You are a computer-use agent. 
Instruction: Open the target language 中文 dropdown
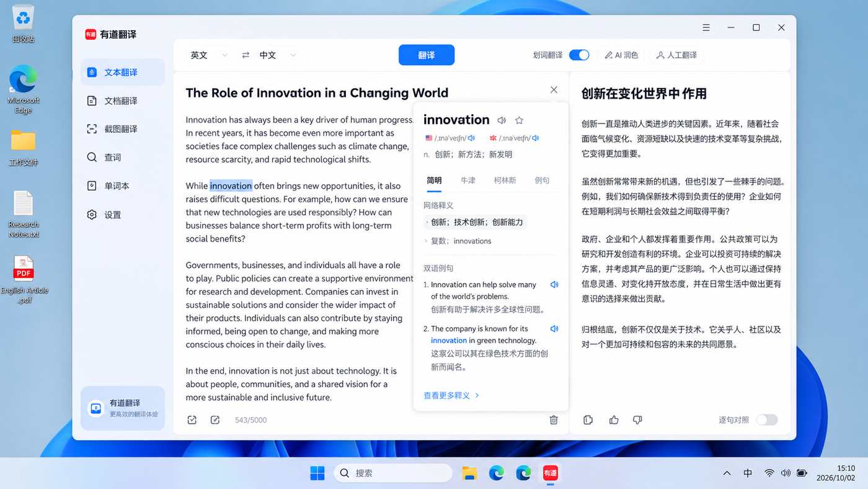click(x=278, y=55)
